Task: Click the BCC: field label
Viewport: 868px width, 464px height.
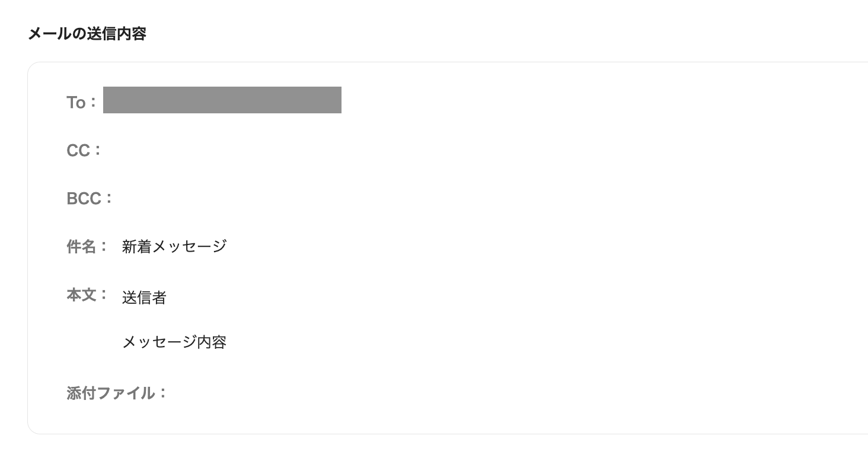Action: pos(90,199)
